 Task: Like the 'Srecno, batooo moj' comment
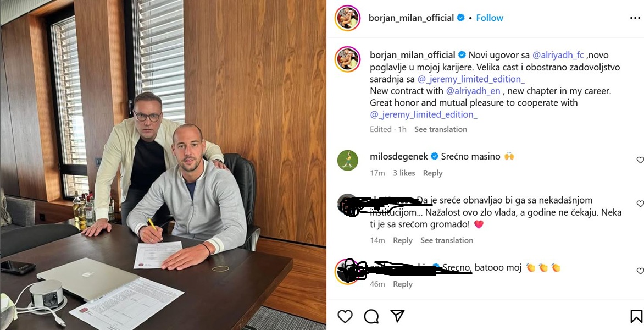pos(640,271)
